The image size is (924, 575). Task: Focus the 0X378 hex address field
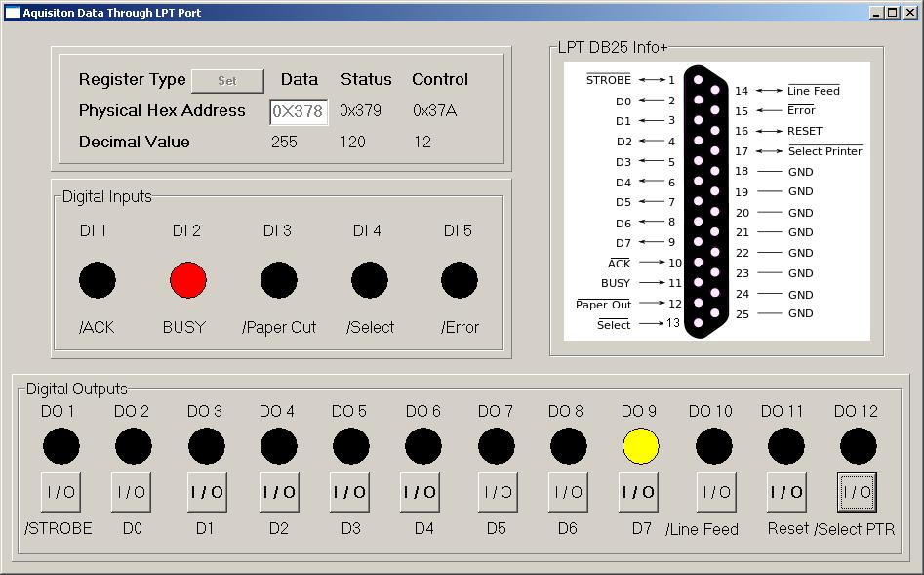point(299,111)
